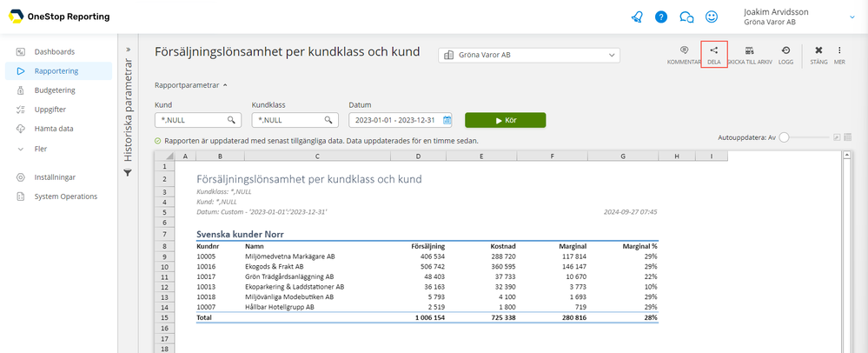Click the smiley feedback icon
Image resolution: width=868 pixels, height=353 pixels.
[712, 17]
